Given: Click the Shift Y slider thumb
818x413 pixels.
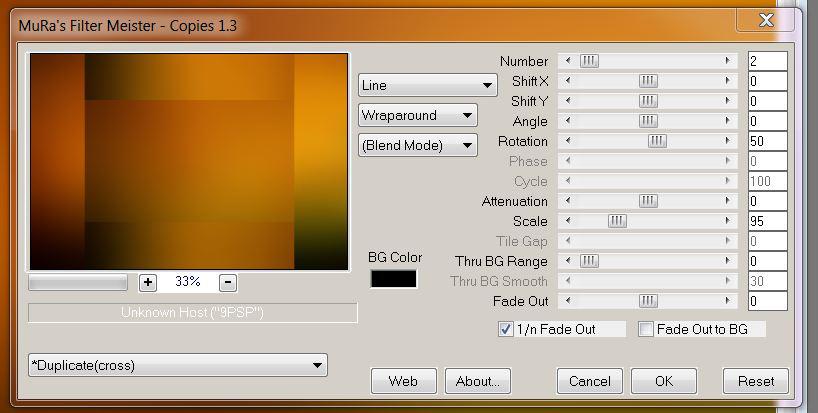Looking at the screenshot, I should tap(648, 101).
